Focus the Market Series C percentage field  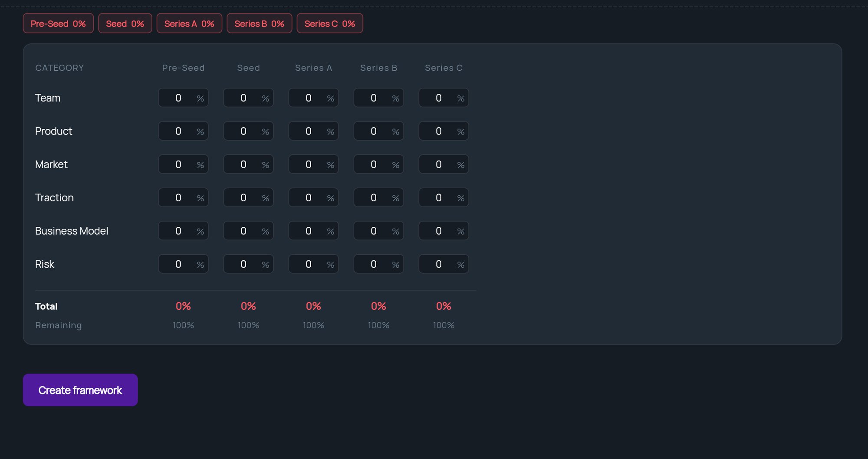pos(444,164)
